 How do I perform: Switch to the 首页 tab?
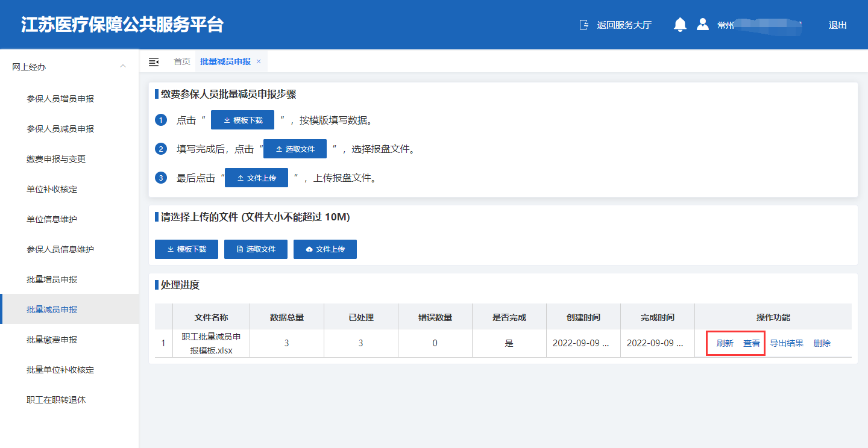click(182, 61)
